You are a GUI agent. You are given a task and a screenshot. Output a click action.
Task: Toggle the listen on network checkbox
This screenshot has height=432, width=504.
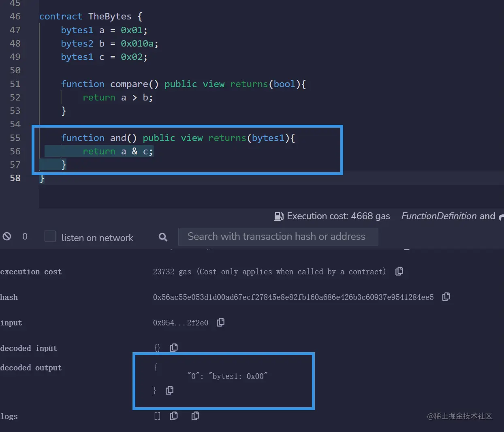click(x=50, y=236)
